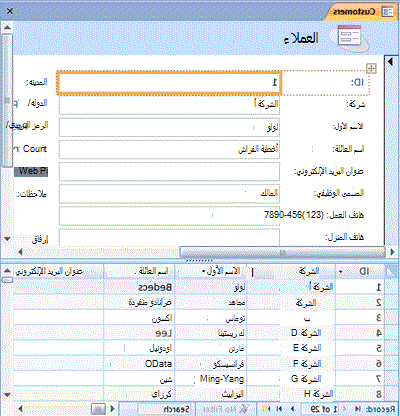Click the right arrow on the datasheet's horizontal scrollbar
Screen dimensions: 400x416
[113, 409]
